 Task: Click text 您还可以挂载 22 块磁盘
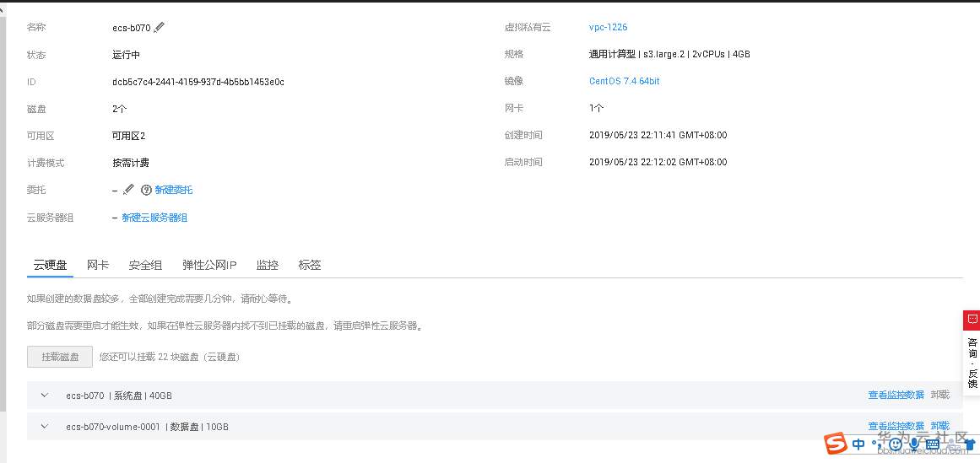coord(170,357)
